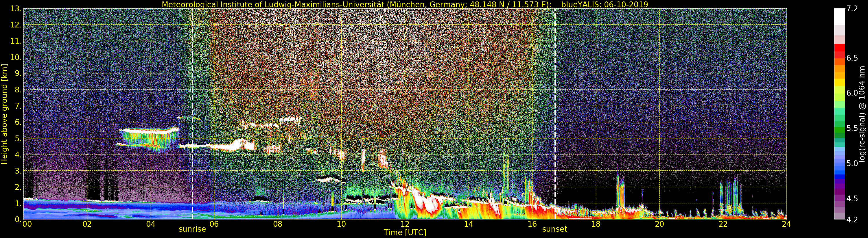868x238 pixels.
Task: Pick the white segment atop the colorbar
Action: (x=839, y=17)
